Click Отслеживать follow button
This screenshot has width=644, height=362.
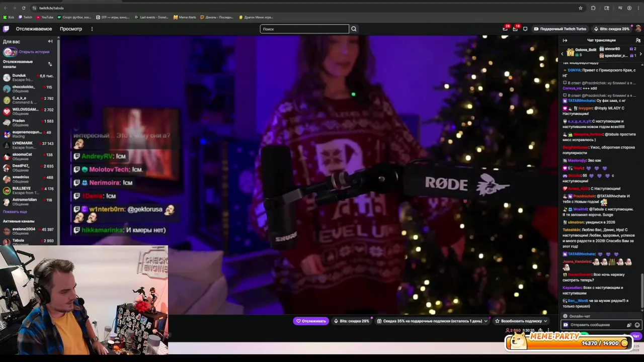pos(311,321)
